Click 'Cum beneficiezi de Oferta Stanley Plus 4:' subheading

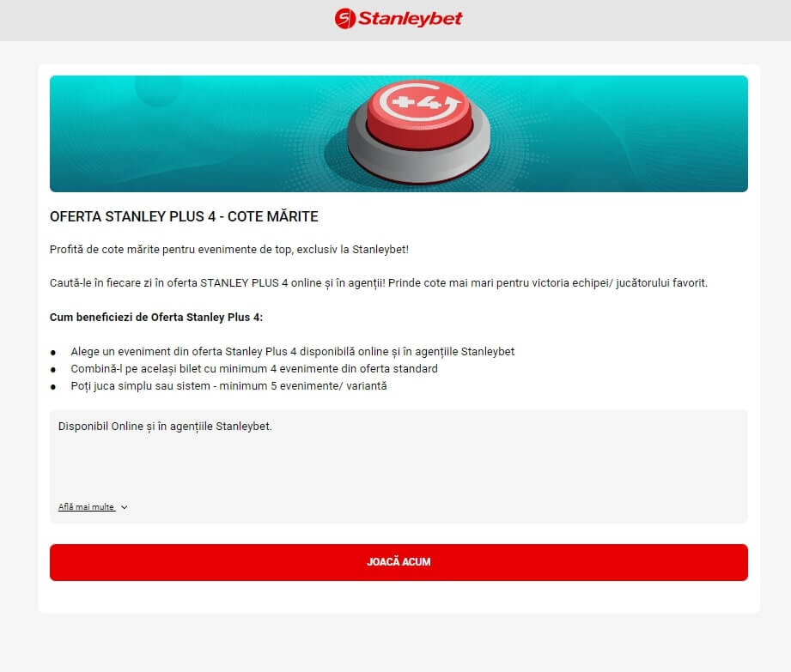click(x=155, y=317)
